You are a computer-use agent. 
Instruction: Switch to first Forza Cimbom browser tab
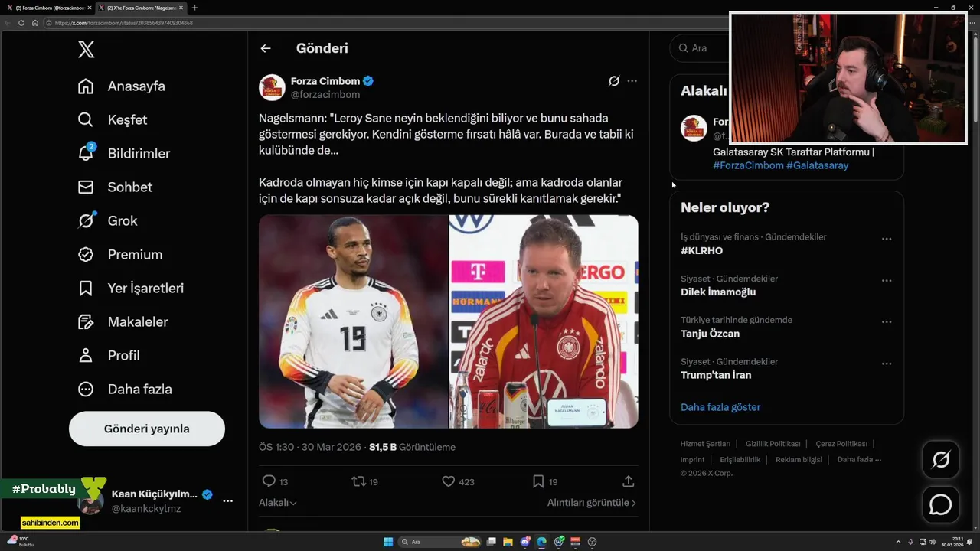48,8
